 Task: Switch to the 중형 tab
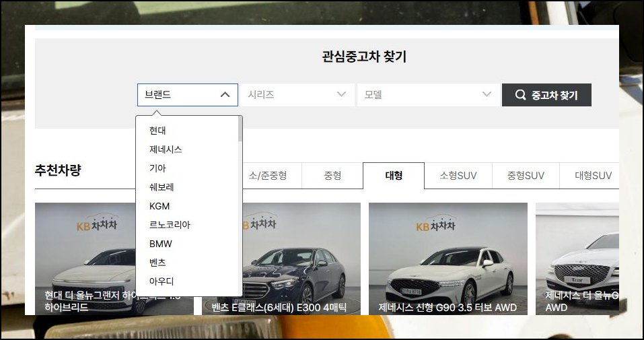332,176
